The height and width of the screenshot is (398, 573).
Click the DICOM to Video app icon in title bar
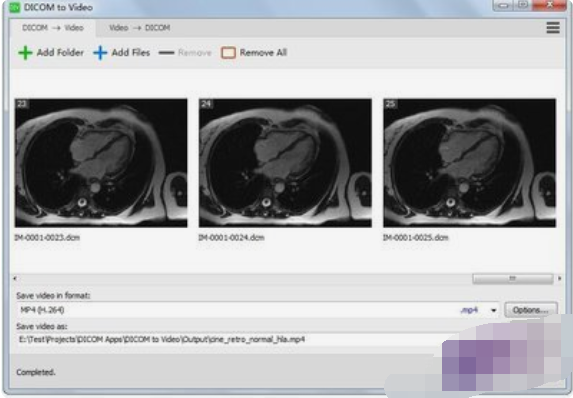(15, 7)
